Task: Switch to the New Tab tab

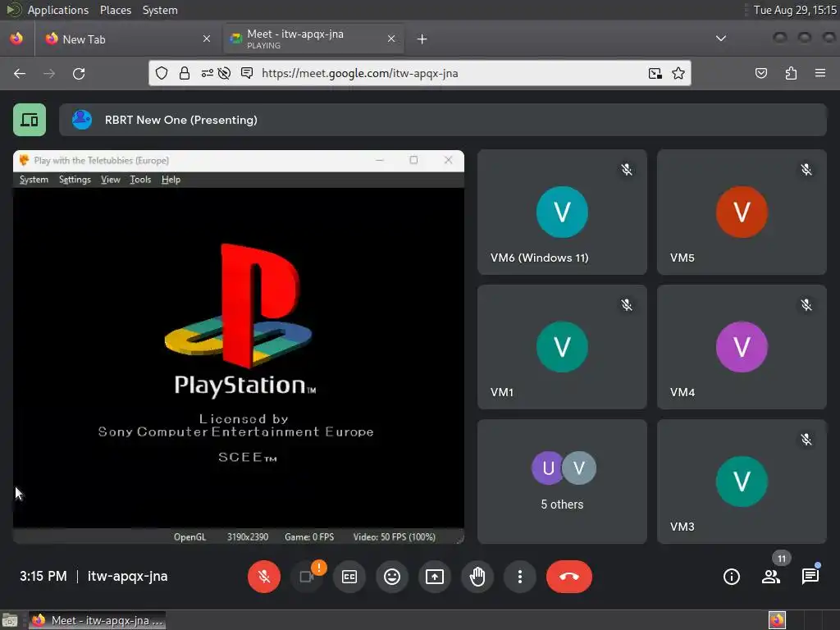Action: [x=127, y=39]
